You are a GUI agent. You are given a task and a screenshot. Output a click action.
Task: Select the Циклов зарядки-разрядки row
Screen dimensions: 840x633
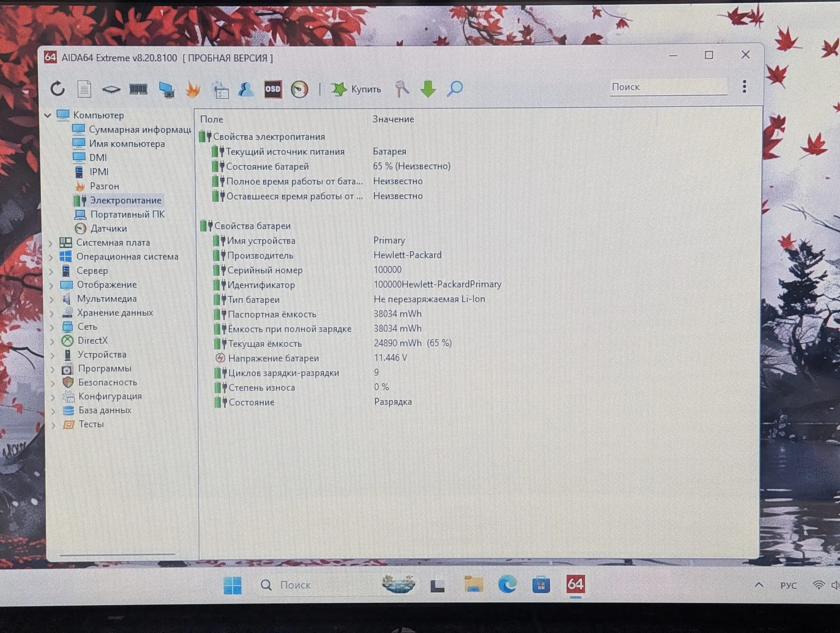(x=297, y=373)
